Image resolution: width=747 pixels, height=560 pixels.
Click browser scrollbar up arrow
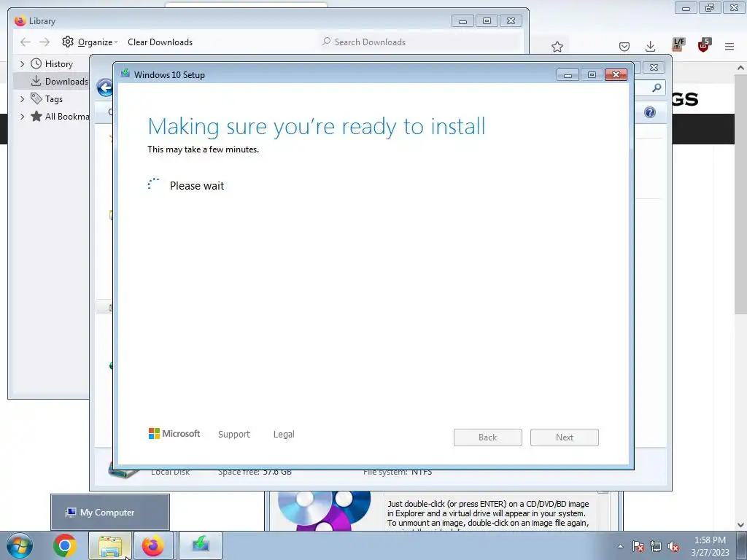pos(741,68)
